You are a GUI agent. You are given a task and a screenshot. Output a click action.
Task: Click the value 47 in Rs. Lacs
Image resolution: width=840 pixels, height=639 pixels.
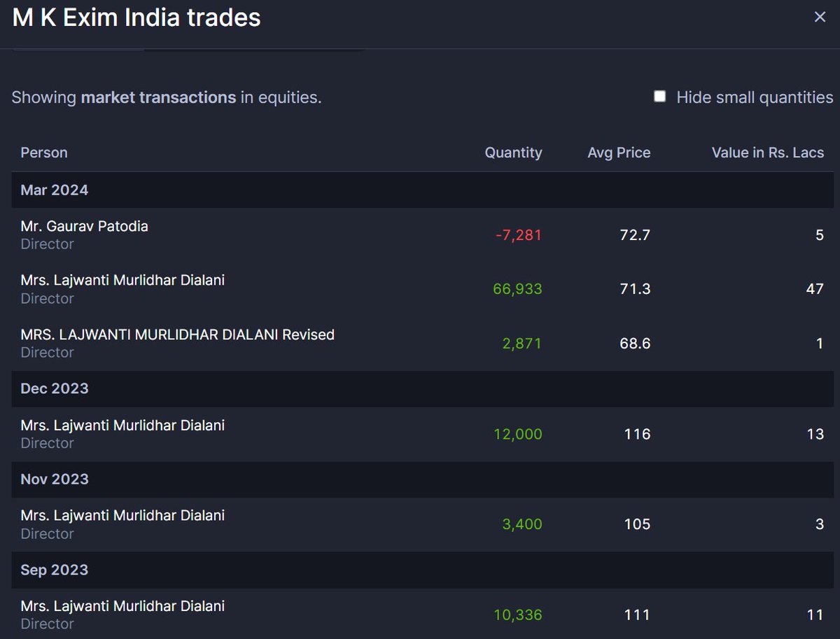(x=815, y=289)
